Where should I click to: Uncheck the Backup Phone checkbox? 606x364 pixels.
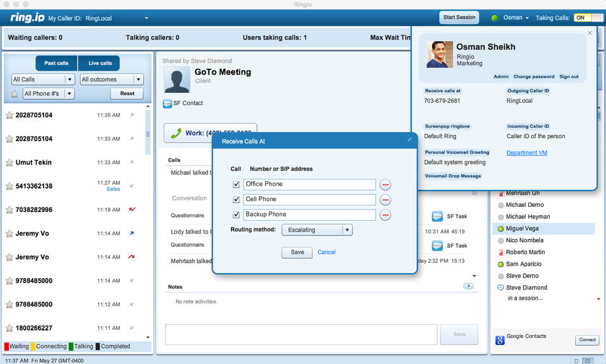236,215
